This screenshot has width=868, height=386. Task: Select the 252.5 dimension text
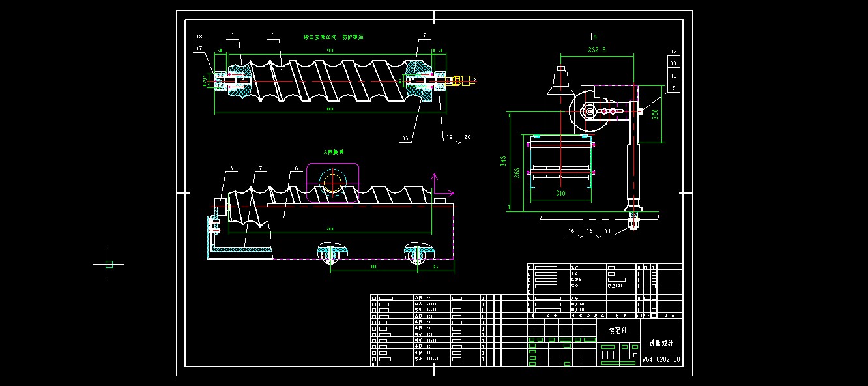[598, 50]
